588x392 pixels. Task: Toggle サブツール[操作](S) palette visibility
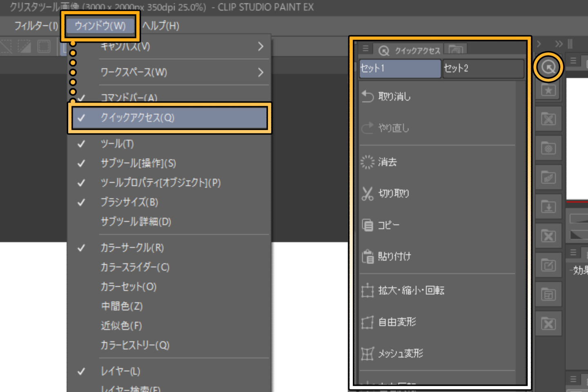pos(169,163)
